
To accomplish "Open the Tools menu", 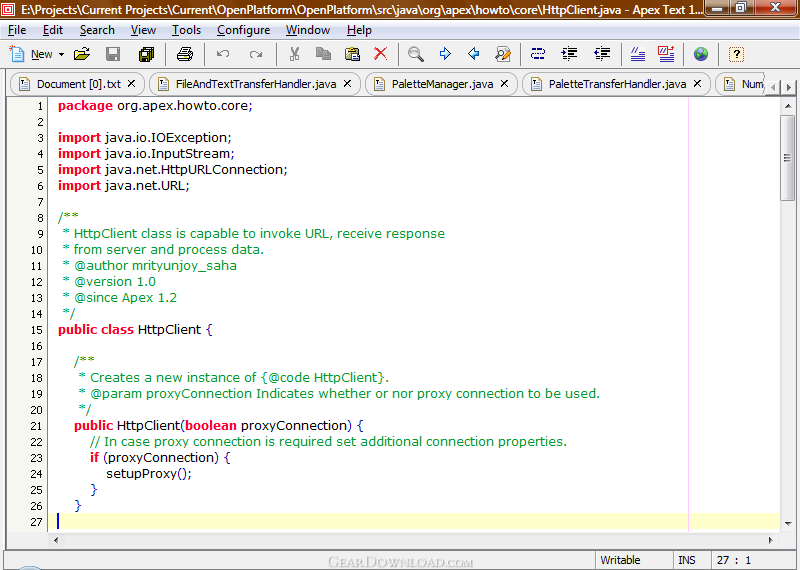I will [186, 30].
